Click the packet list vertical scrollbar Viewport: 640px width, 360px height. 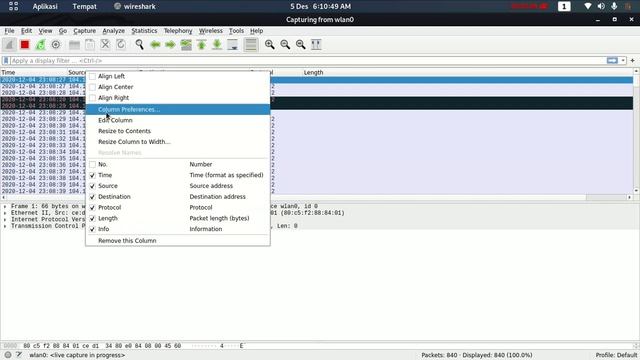coord(636,131)
